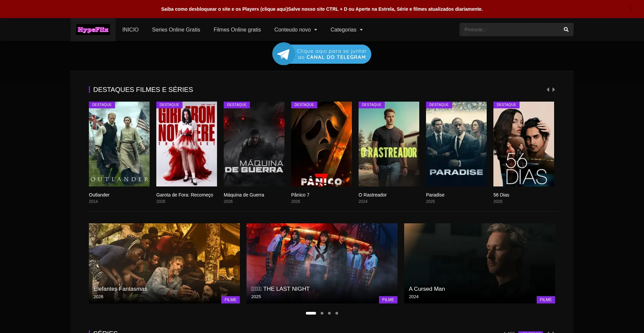This screenshot has width=644, height=333.
Task: Expand the Categorias dropdown
Action: click(346, 30)
